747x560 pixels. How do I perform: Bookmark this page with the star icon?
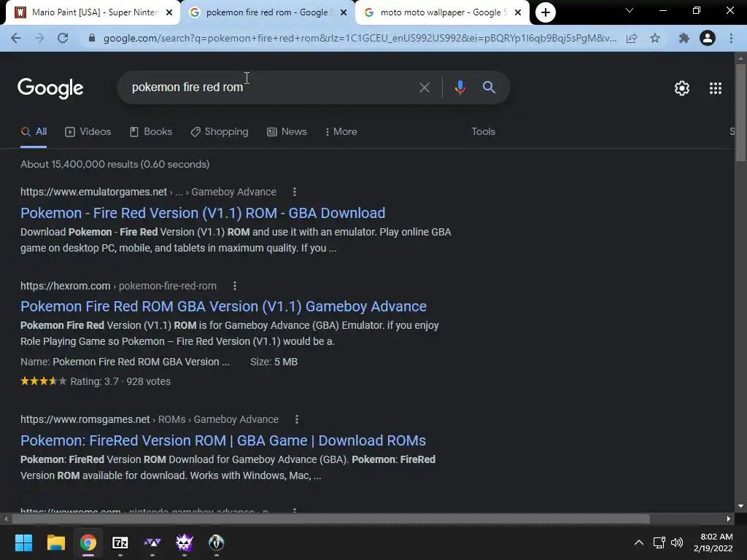pyautogui.click(x=655, y=38)
